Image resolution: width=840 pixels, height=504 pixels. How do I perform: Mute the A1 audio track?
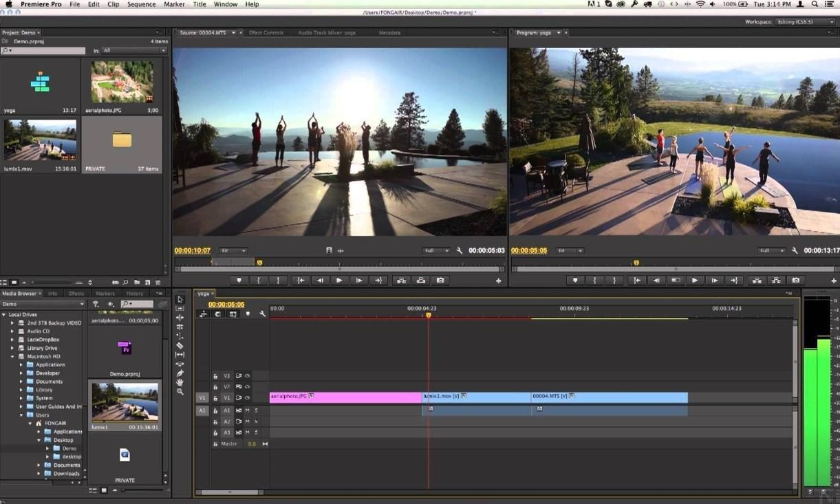pyautogui.click(x=247, y=410)
